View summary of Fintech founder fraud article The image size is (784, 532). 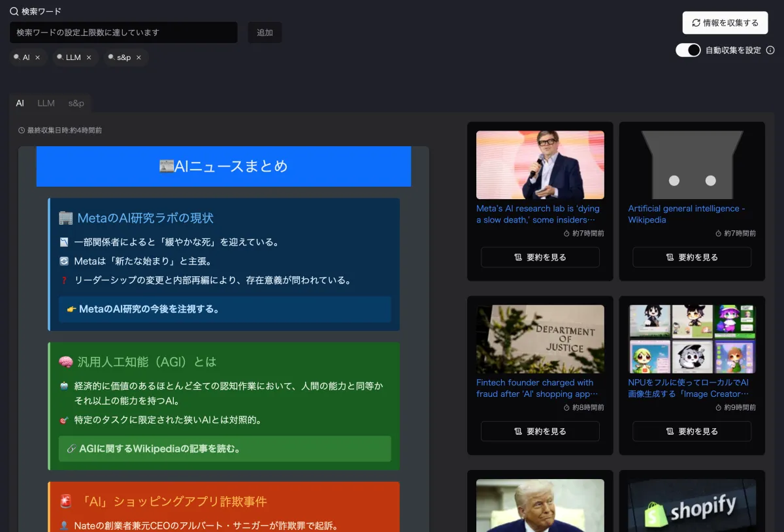tap(540, 431)
